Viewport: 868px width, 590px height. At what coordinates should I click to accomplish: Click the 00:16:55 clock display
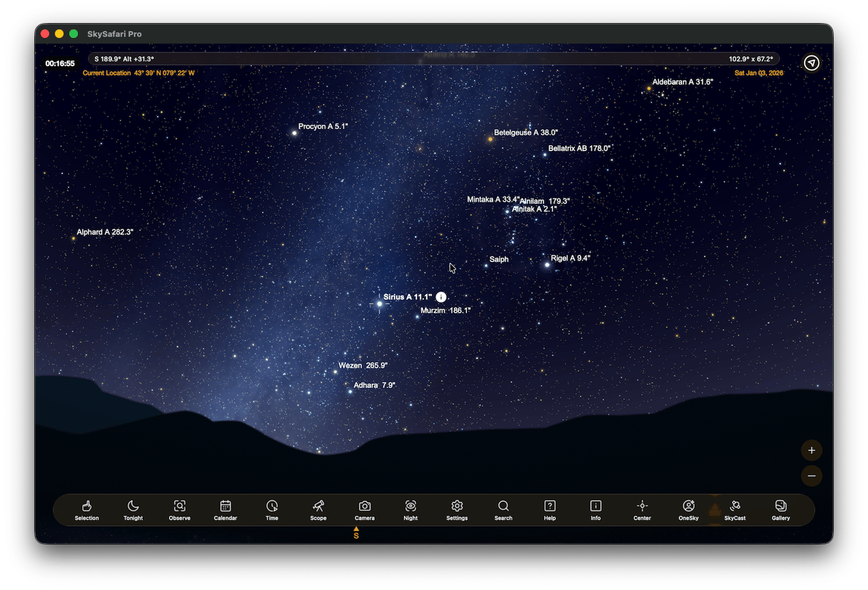point(60,64)
